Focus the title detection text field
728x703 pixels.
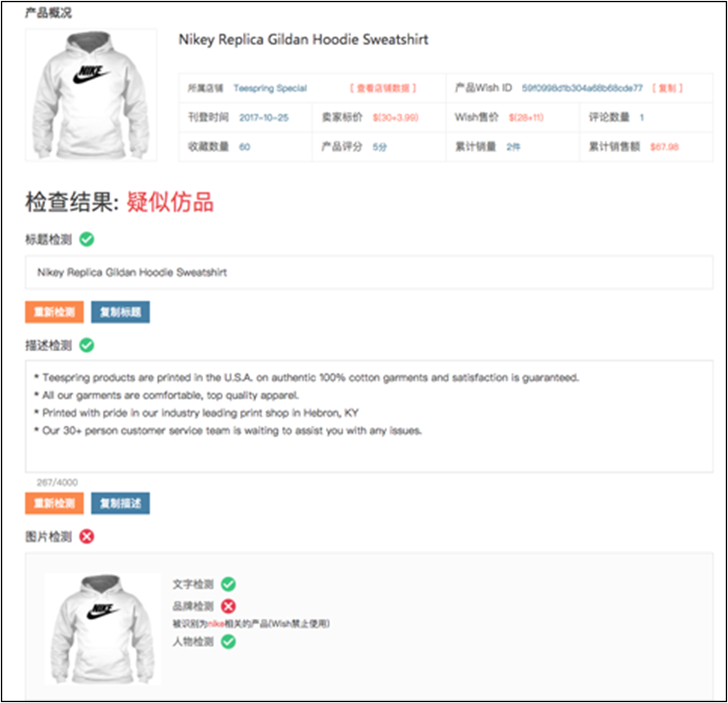point(369,272)
